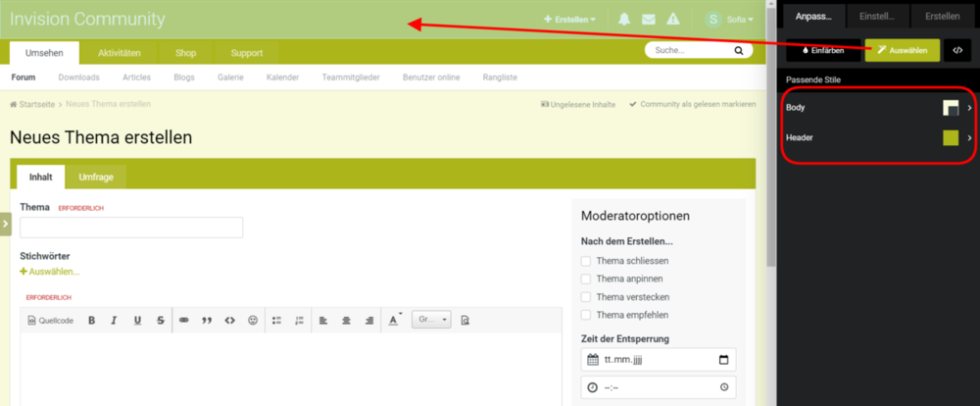This screenshot has height=406, width=980.
Task: Open the Downloads submenu link
Action: (x=78, y=77)
